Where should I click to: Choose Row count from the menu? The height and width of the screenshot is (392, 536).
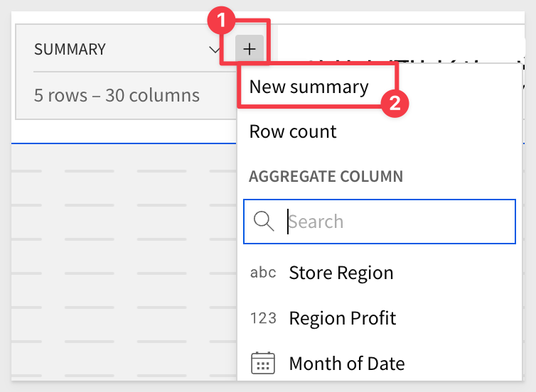[293, 131]
